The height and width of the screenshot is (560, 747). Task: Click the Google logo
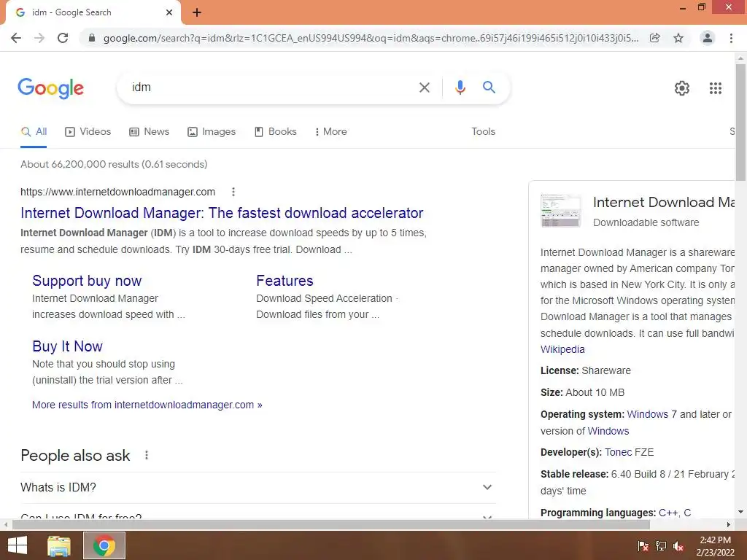click(50, 88)
